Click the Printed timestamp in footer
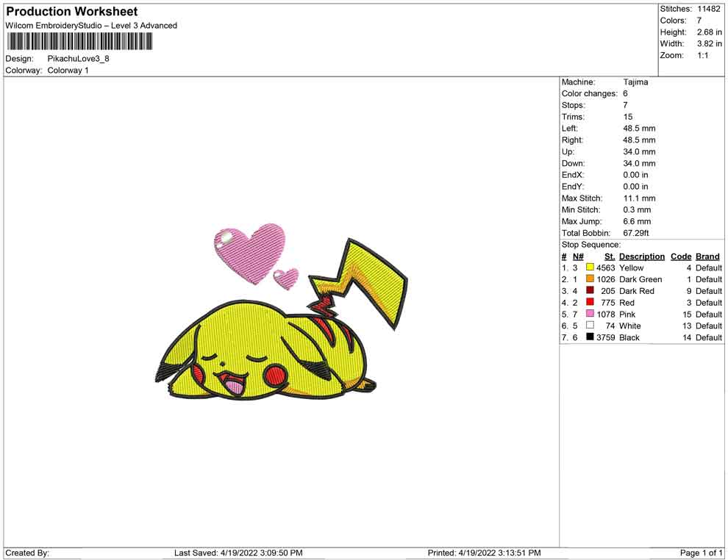 point(484,553)
